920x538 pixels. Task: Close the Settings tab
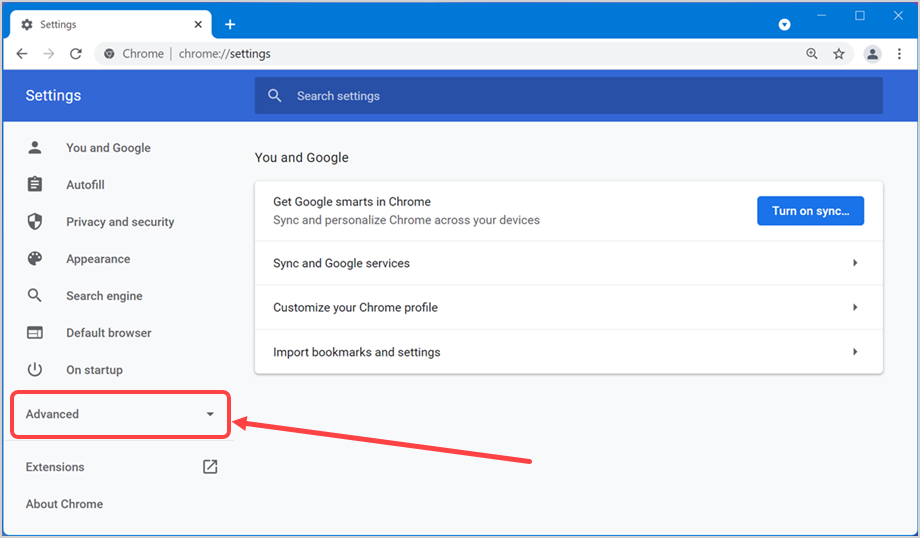(198, 24)
